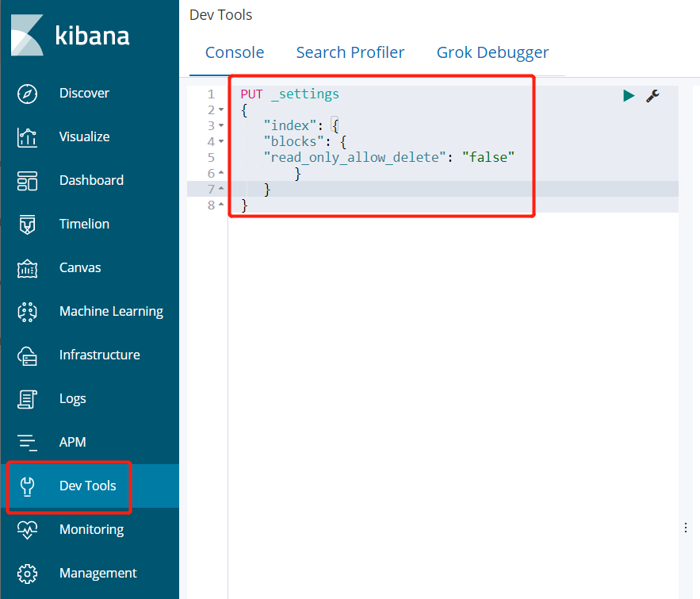
Task: Click the Kibana logo
Action: 70,35
